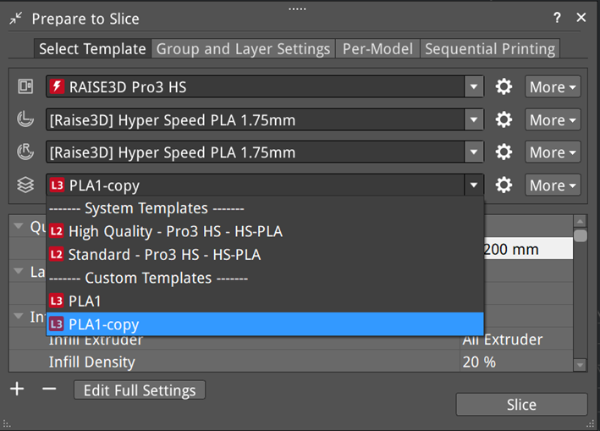Image resolution: width=600 pixels, height=431 pixels.
Task: Click the collapse arrows icon in title bar
Action: tap(16, 18)
